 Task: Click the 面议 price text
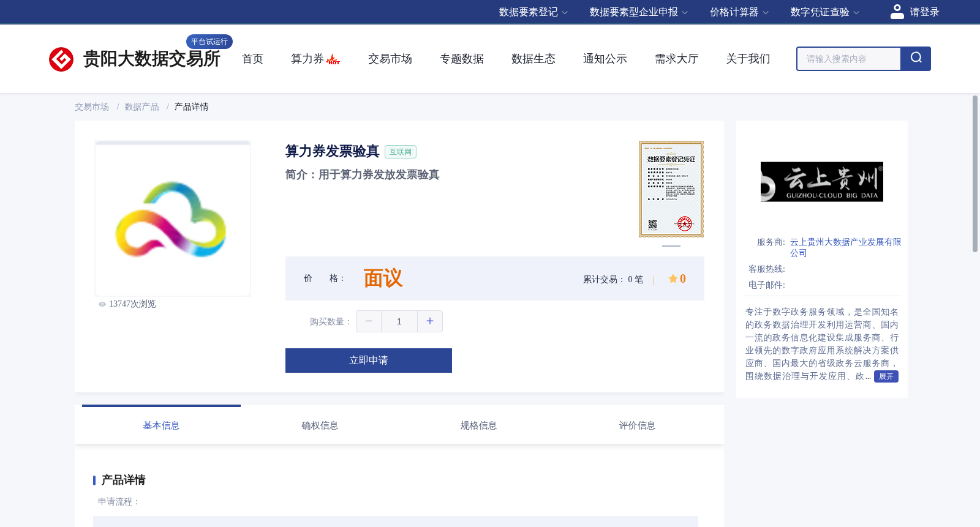(x=383, y=278)
